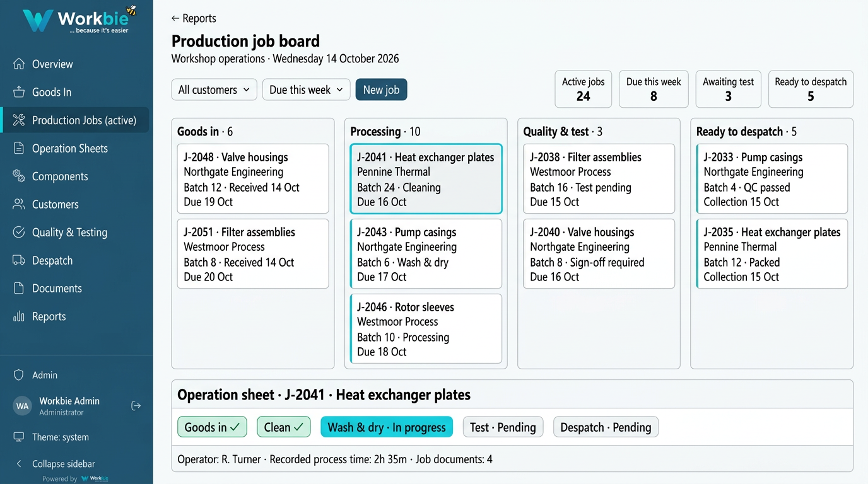Click the Reports bar chart icon
The image size is (868, 484).
tap(19, 316)
